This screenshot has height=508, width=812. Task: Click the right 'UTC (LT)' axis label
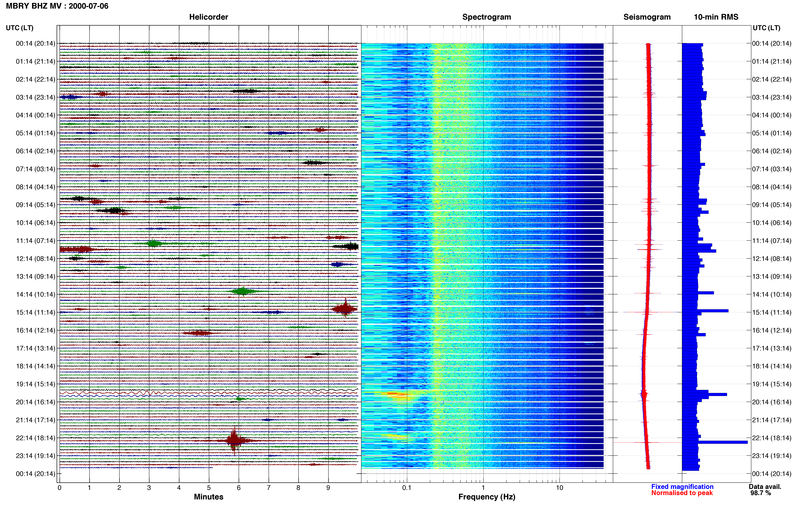[x=767, y=28]
